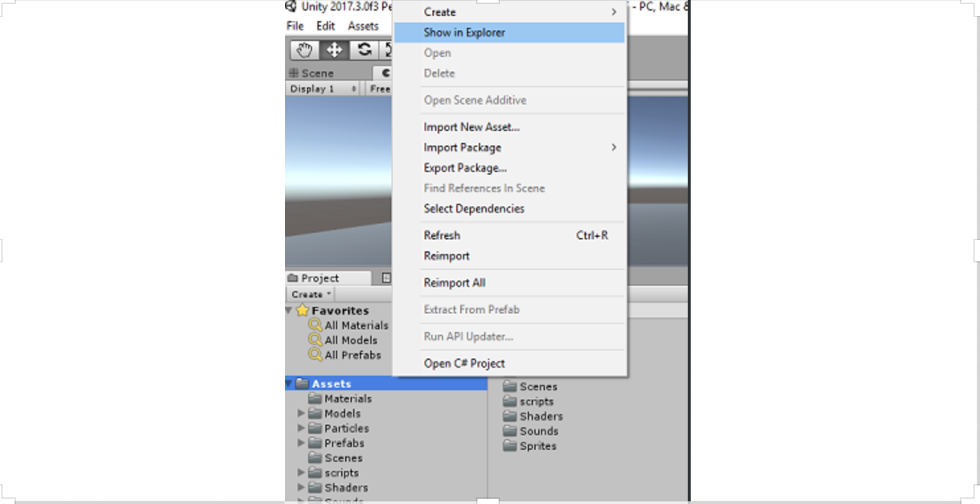
Task: Click the All Materials search icon
Action: [315, 325]
